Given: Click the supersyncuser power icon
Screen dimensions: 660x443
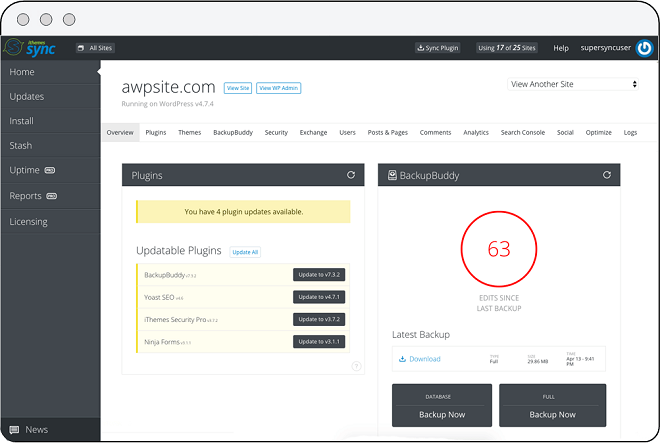Looking at the screenshot, I should [x=644, y=48].
